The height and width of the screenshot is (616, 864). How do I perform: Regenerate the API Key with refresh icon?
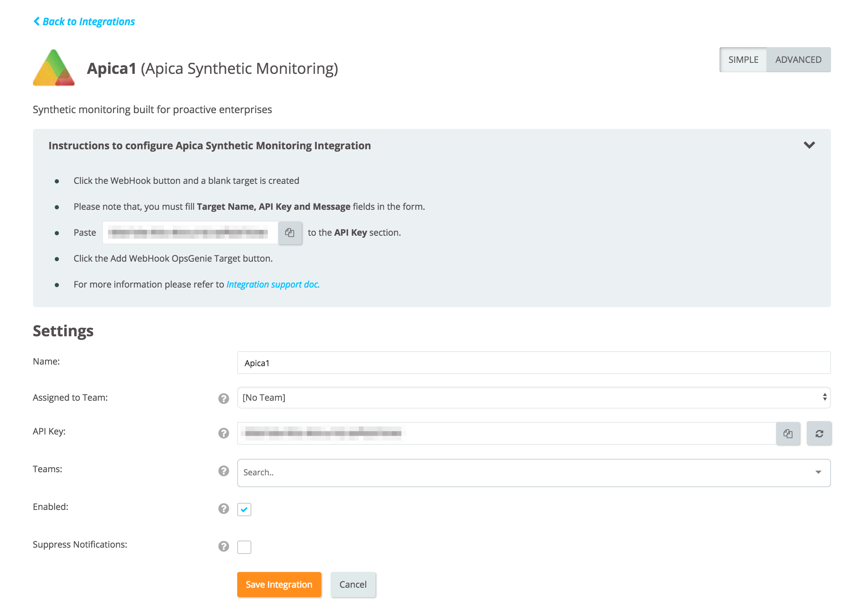tap(819, 433)
